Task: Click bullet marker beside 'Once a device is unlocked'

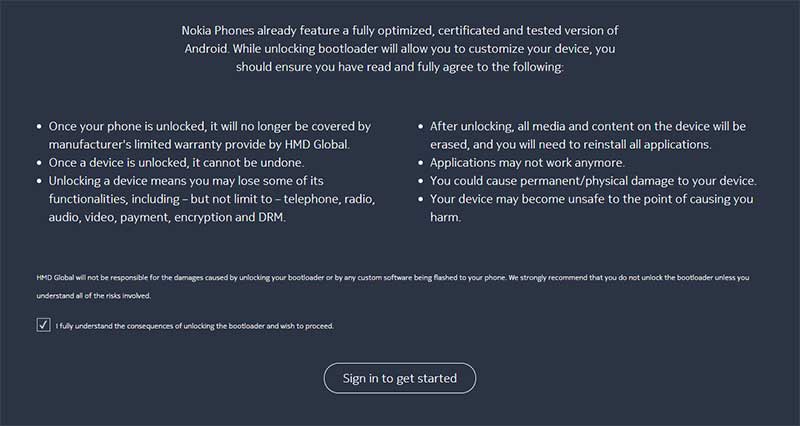Action: pos(39,163)
